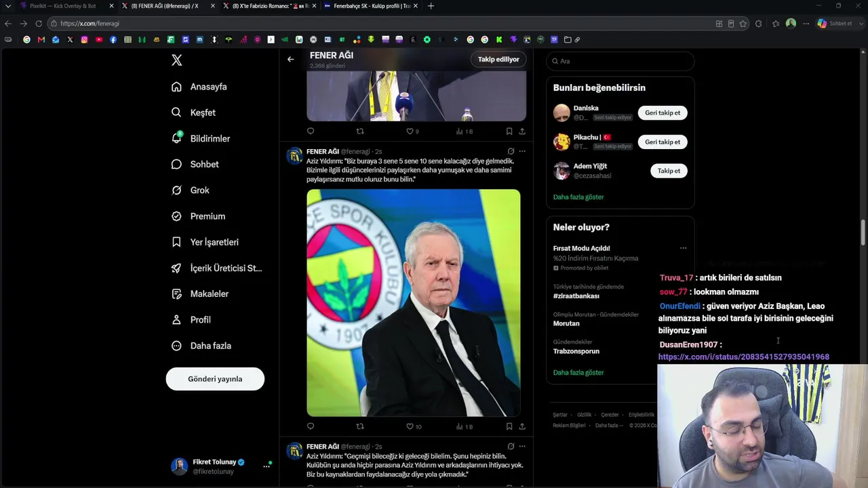Open Daha fazla menu in sidebar
868x488 pixels.
coord(201,346)
